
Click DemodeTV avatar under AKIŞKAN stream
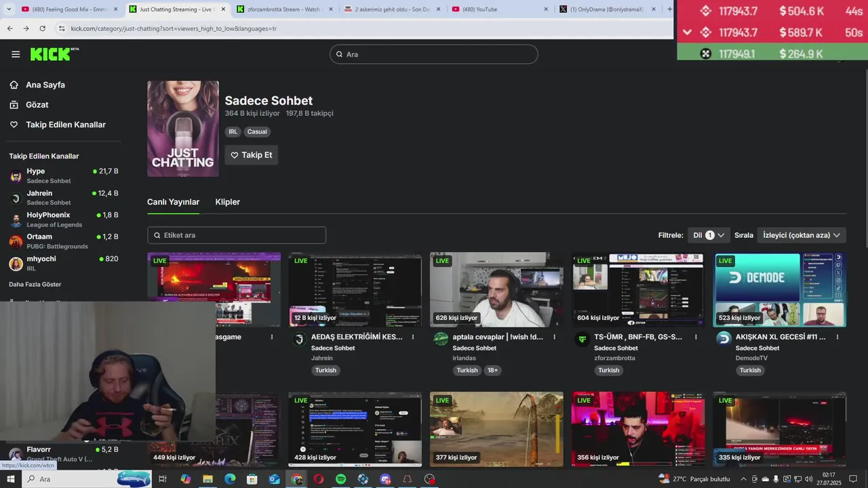tap(724, 339)
